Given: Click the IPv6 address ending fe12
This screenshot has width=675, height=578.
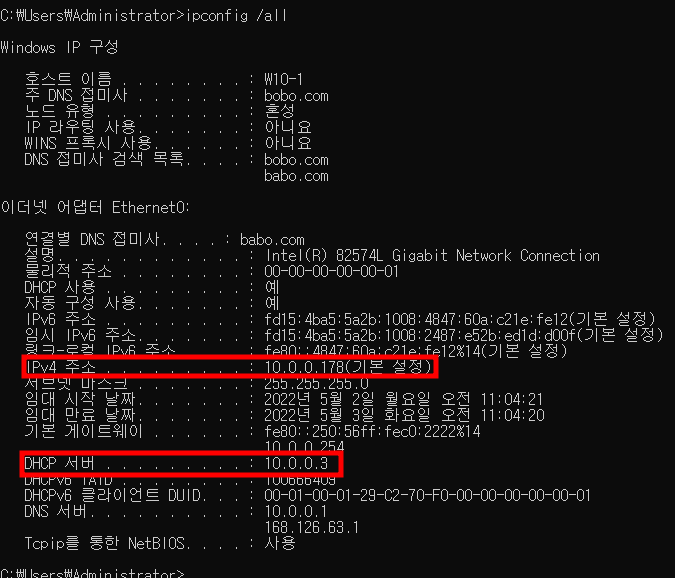Looking at the screenshot, I should 459,319.
